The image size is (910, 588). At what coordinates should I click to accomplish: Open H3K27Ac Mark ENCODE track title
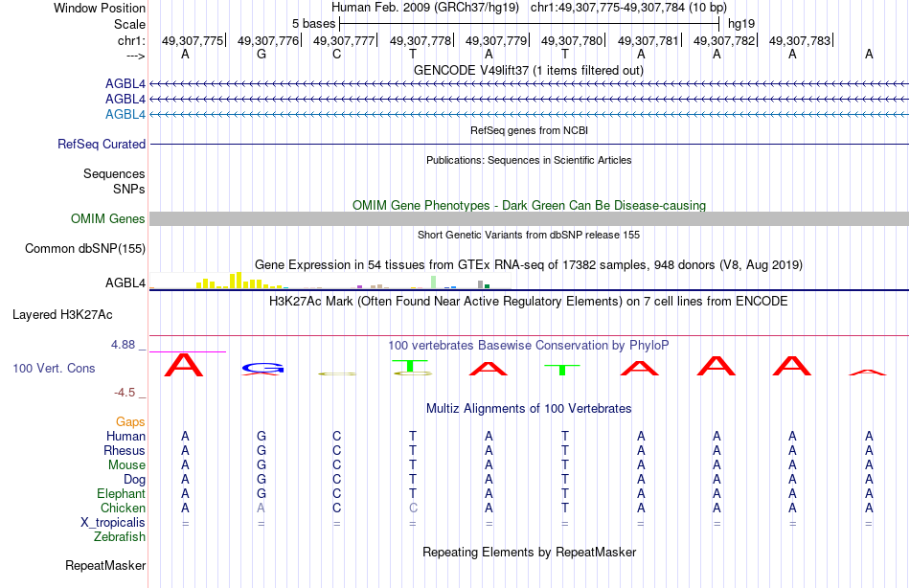(529, 302)
